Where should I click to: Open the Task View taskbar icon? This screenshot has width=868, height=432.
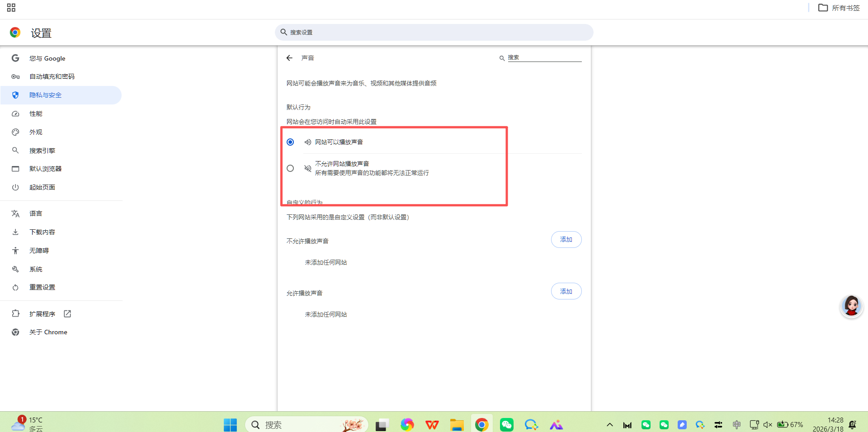[x=382, y=425]
